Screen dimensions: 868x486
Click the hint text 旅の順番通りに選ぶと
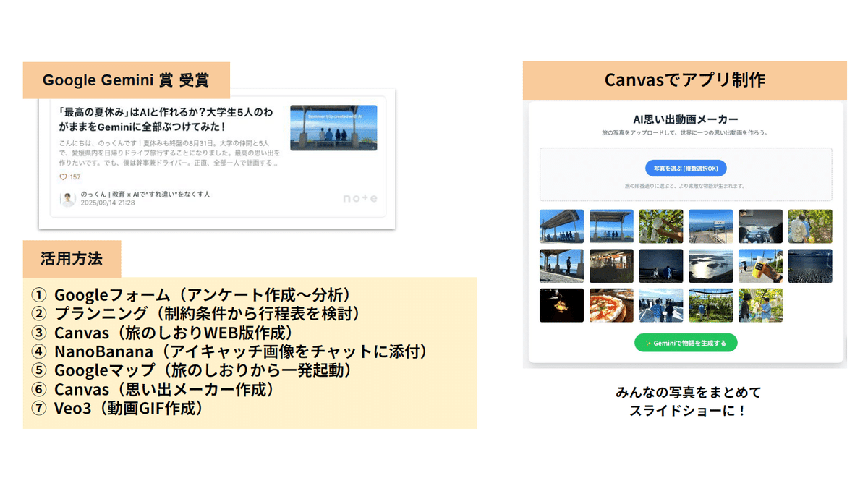(685, 186)
